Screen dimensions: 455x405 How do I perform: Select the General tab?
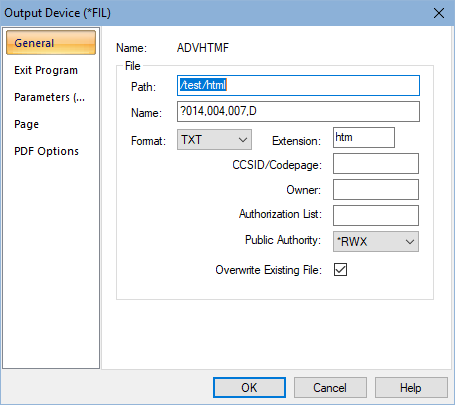(x=51, y=43)
